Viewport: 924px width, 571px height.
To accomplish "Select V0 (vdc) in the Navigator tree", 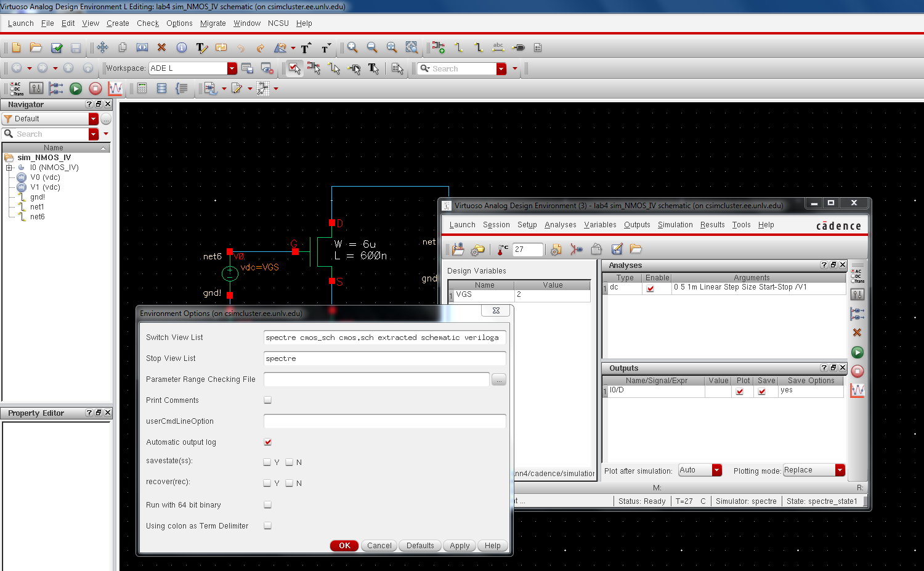I will click(45, 177).
